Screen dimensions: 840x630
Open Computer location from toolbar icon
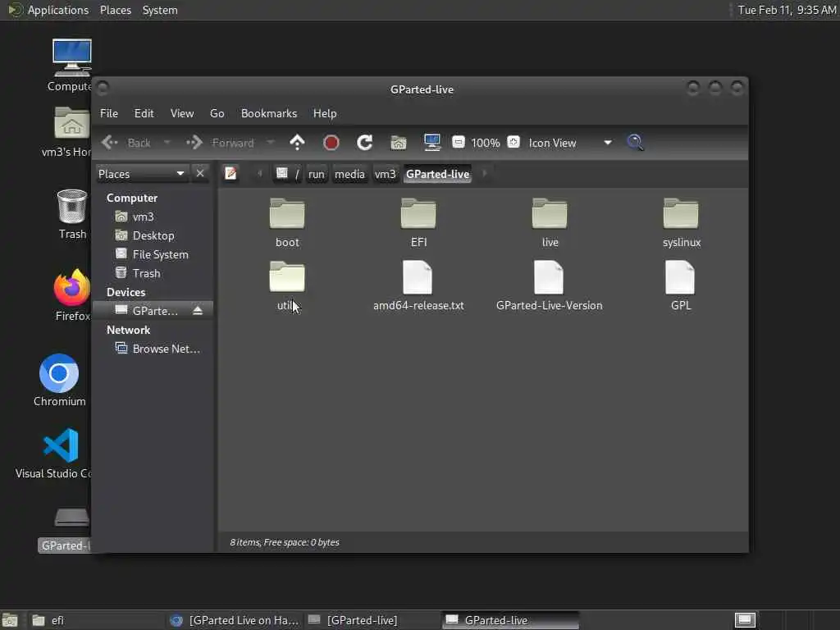431,143
